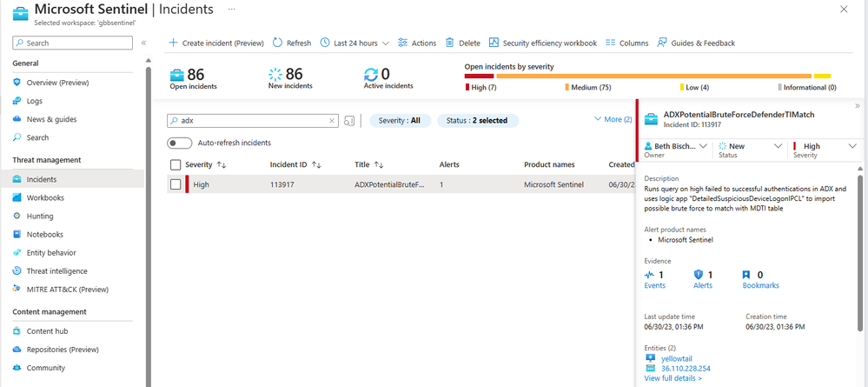Viewport: 868px width, 387px height.
Task: Click the MITRE ATT&CK icon in sidebar
Action: tap(17, 290)
